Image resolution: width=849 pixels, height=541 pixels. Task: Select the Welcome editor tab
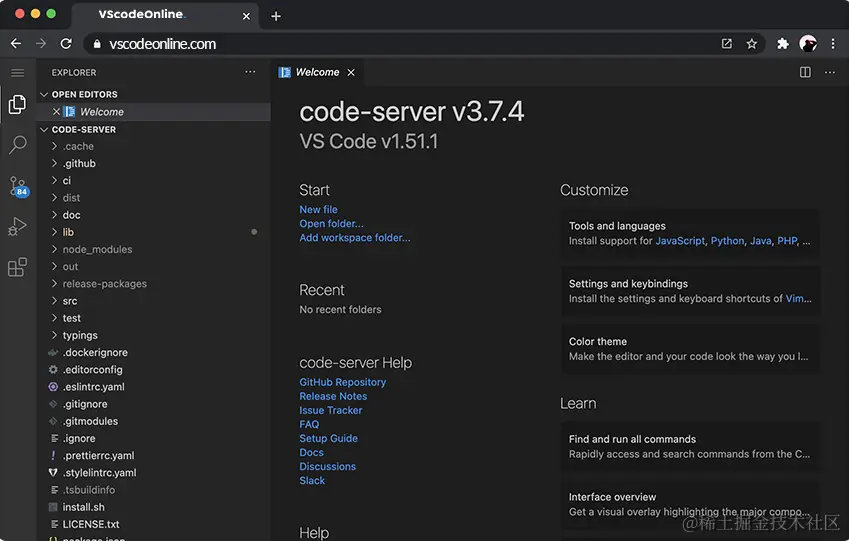tap(317, 73)
